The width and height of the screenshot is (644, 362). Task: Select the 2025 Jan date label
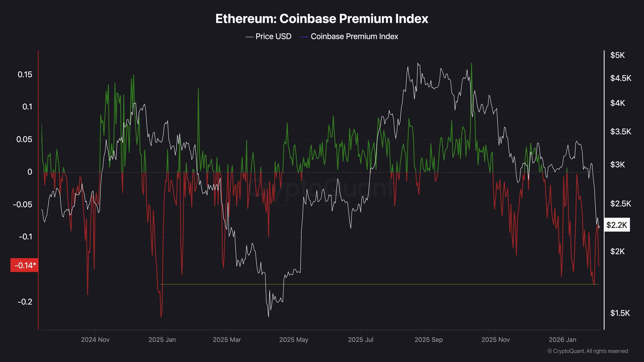click(162, 340)
